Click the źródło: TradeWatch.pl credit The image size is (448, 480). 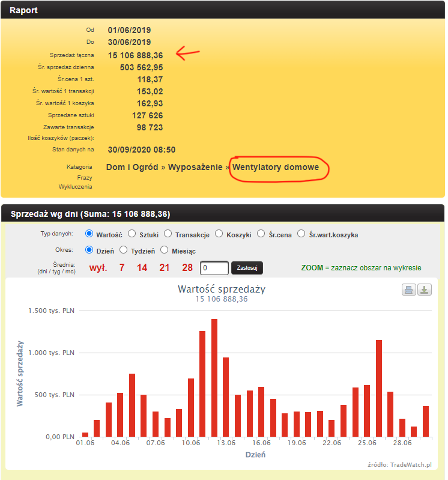(399, 465)
